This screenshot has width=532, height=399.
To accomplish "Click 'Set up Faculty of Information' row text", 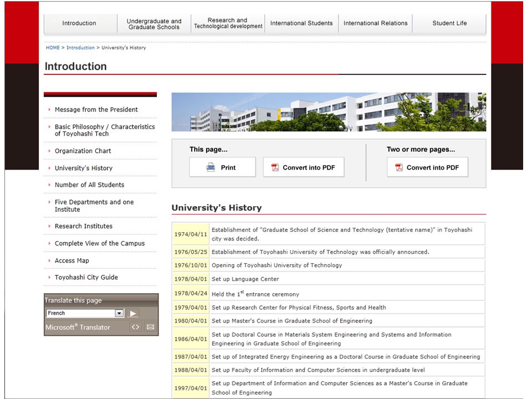I will coord(318,370).
